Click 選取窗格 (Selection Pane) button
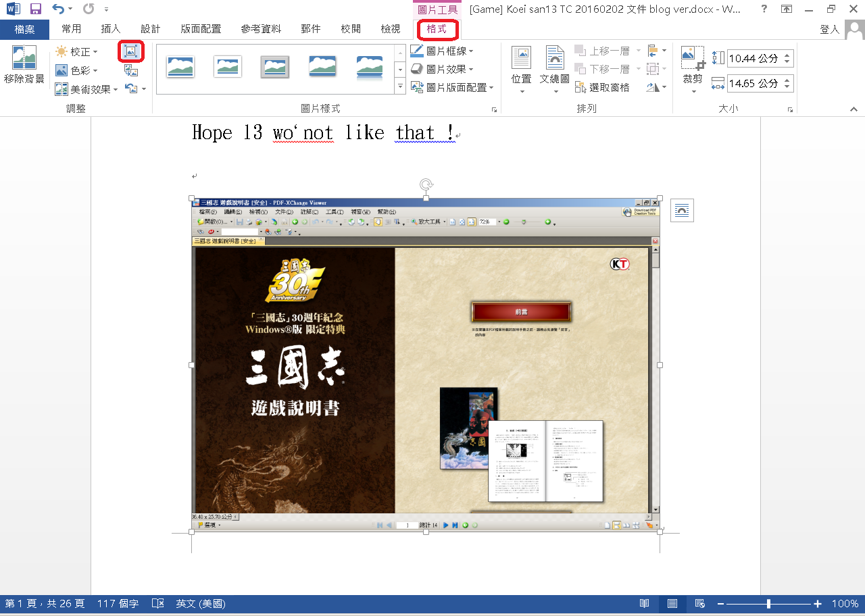The image size is (865, 616). pyautogui.click(x=602, y=87)
